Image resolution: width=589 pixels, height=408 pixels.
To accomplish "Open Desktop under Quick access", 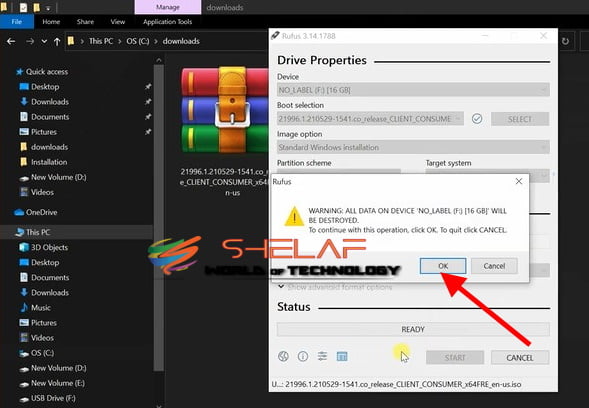I will pos(45,87).
